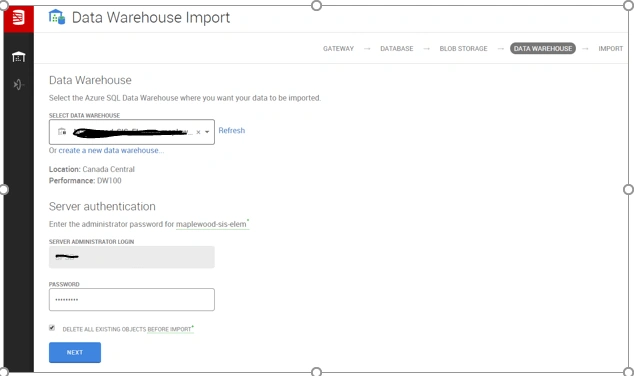
Task: Click the Refresh link
Action: [x=232, y=131]
